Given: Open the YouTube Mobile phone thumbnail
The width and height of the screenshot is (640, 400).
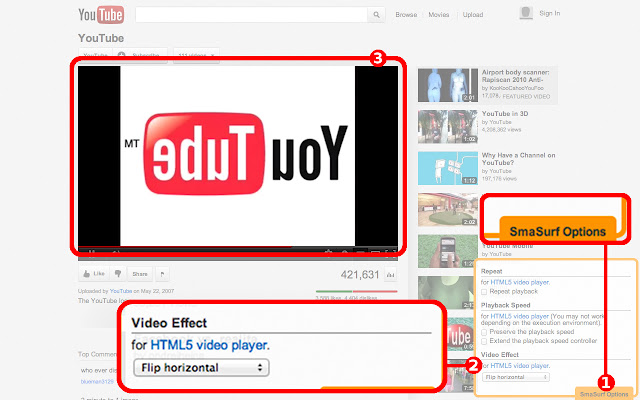Looking at the screenshot, I should click(447, 251).
